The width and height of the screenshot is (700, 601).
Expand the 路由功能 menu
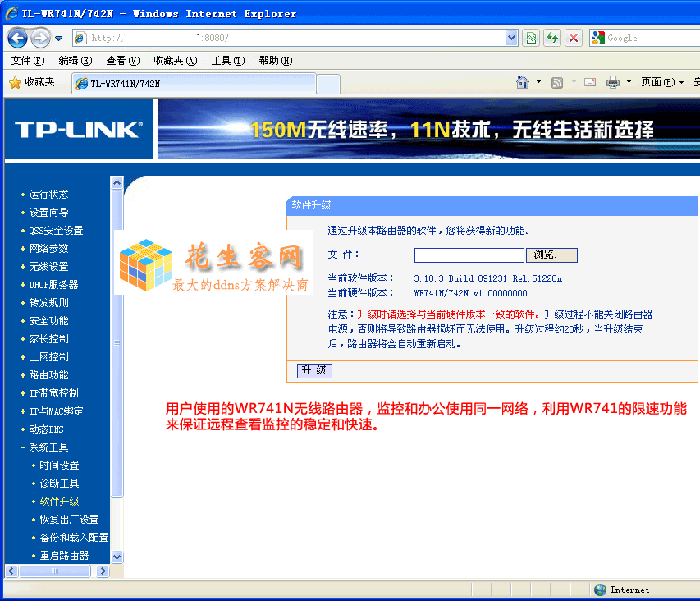click(48, 375)
